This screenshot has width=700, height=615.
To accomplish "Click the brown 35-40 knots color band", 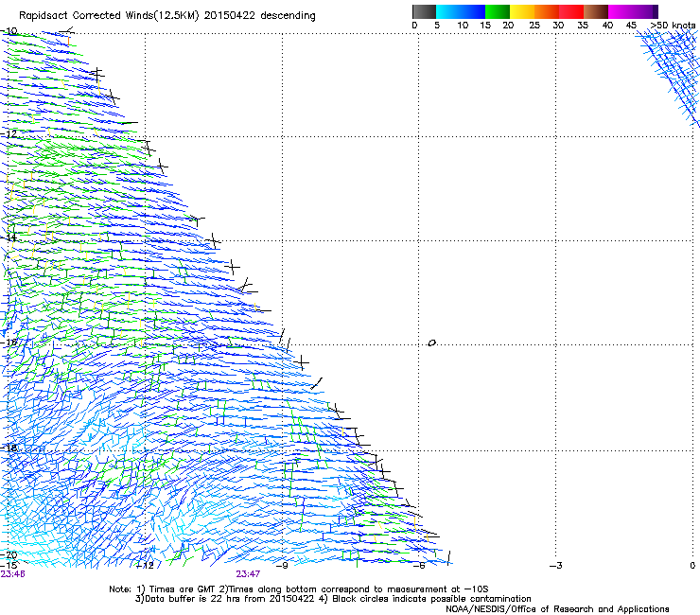I will pos(596,11).
